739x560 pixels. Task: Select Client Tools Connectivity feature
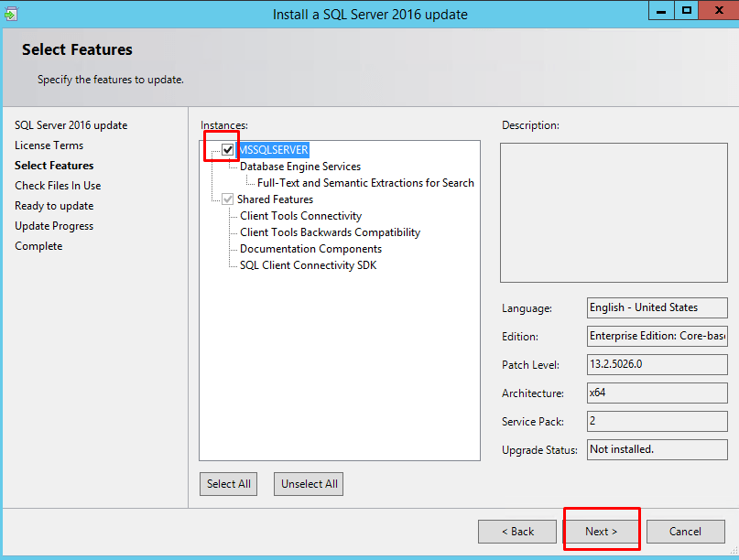click(300, 216)
